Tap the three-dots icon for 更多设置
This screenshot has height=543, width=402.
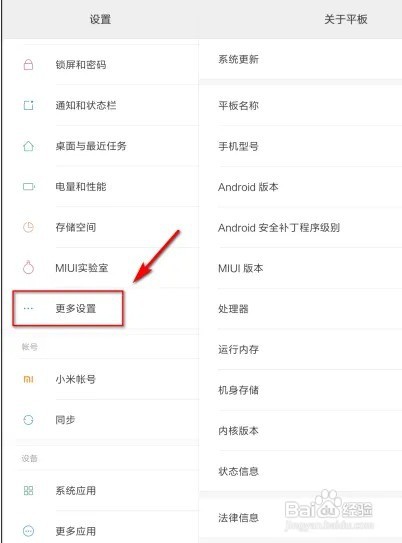point(28,308)
